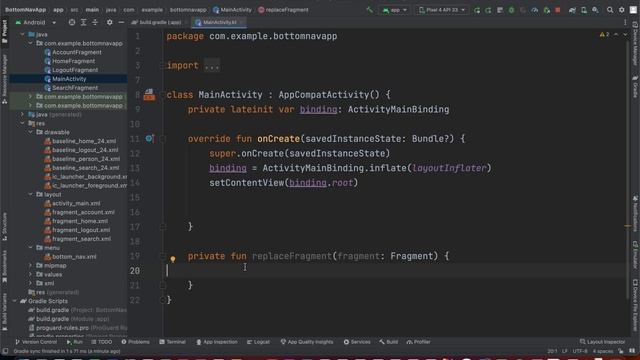Click Expand All icon in Project panel
The width and height of the screenshot is (640, 360).
(x=83, y=22)
